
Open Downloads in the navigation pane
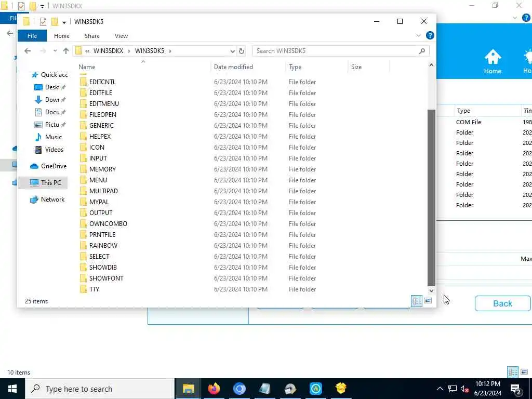(50, 100)
